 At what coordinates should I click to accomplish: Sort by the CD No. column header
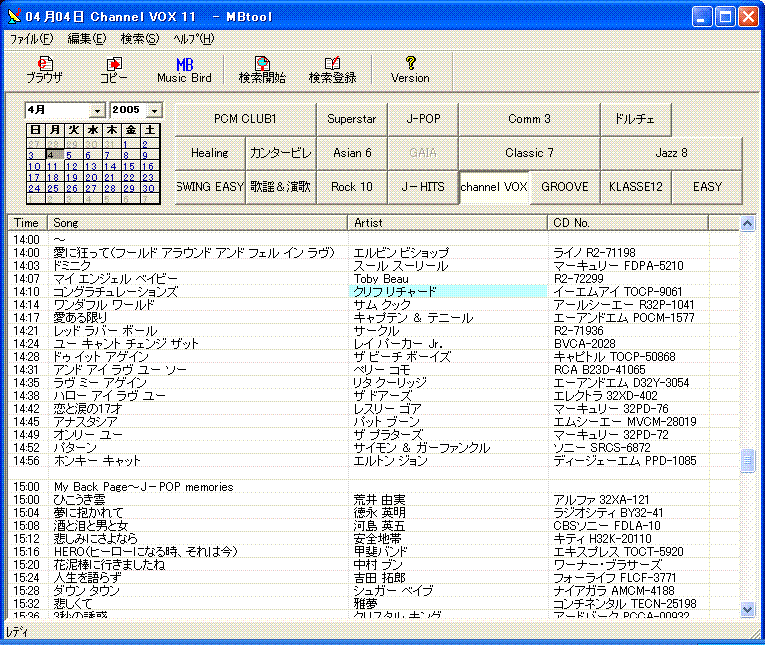click(x=628, y=222)
